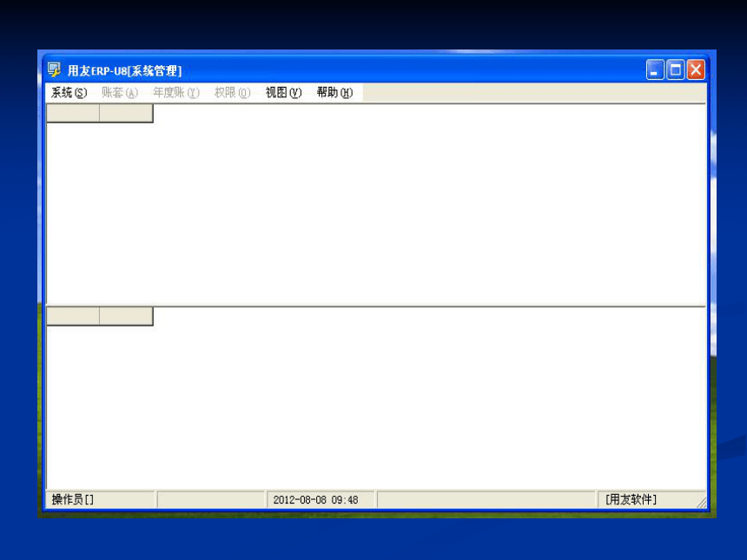Open the 账套(A) menu
Screen dimensions: 747x560
click(120, 92)
